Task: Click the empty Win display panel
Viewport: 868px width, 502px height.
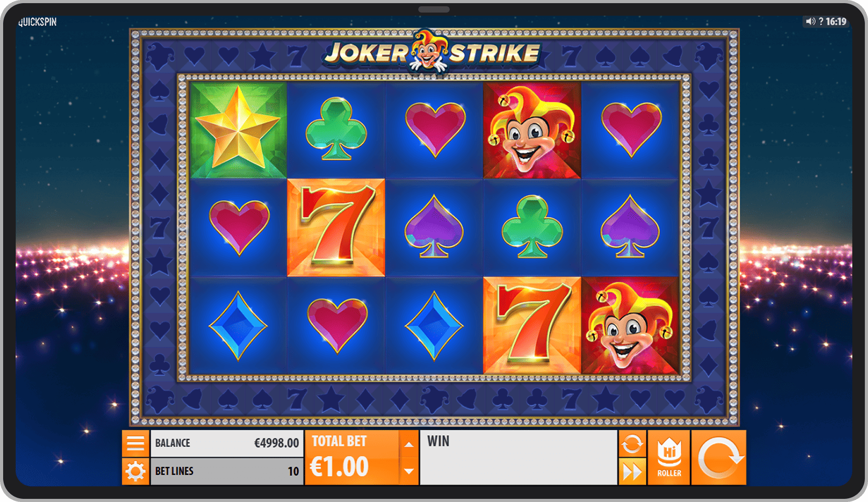Action: [519, 458]
